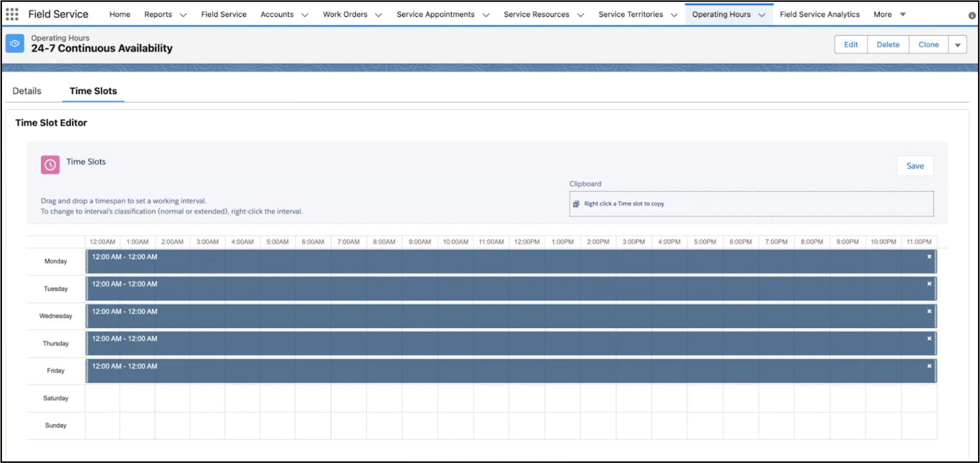980x463 pixels.
Task: Select the Time Slots tab
Action: 93,91
